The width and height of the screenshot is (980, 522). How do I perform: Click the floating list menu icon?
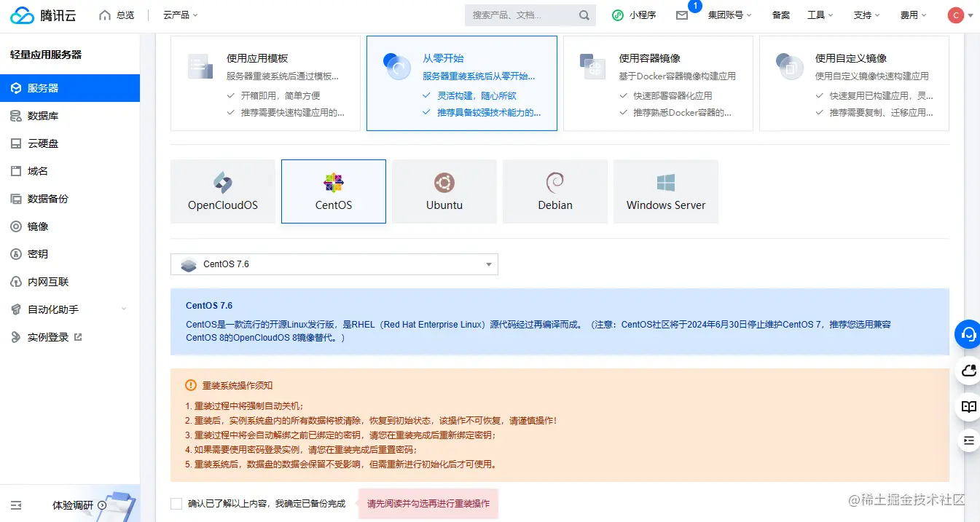coord(968,440)
